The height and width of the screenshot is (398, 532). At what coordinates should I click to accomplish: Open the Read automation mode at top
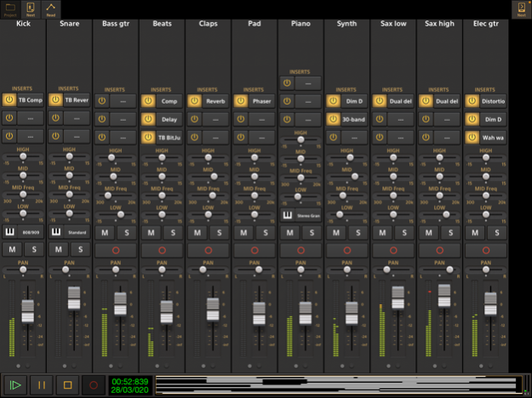pos(50,9)
